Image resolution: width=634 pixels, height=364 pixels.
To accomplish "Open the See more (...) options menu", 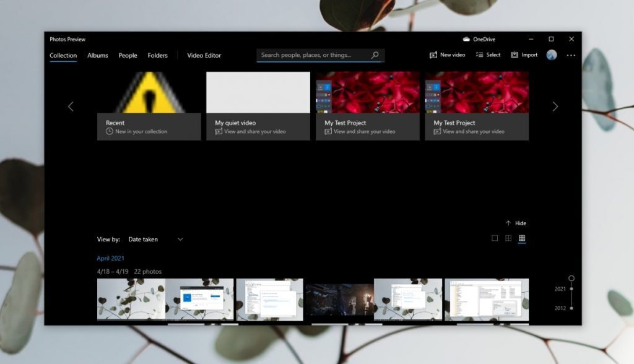I will click(571, 55).
